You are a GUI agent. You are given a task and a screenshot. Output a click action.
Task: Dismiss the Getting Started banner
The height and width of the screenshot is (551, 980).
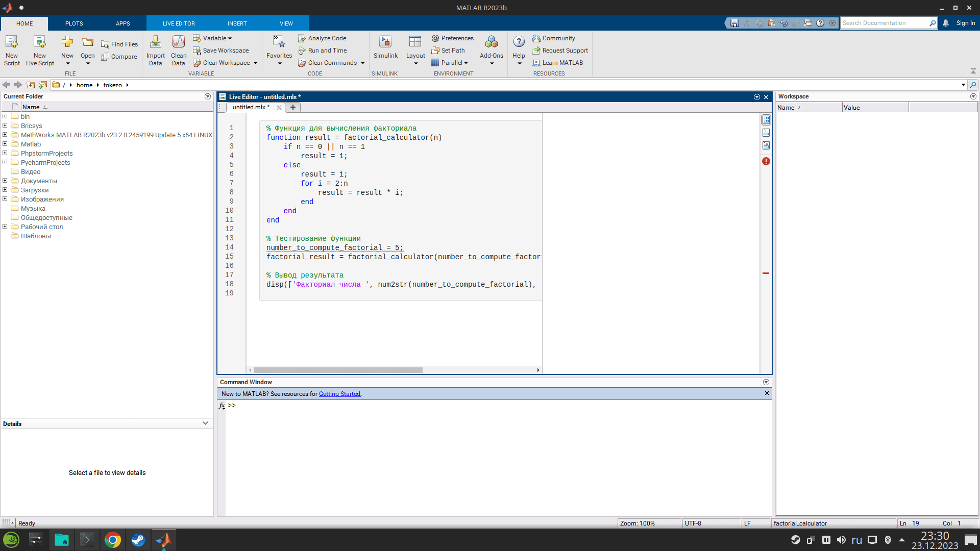click(767, 393)
